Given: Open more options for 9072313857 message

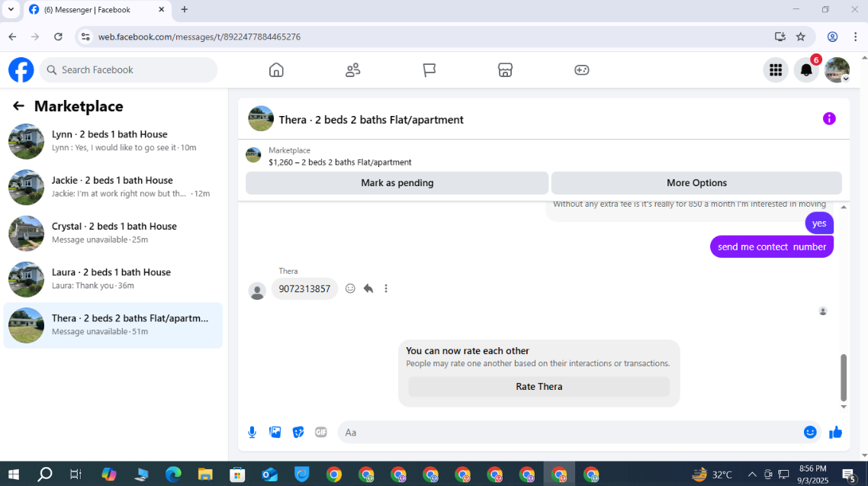Looking at the screenshot, I should pos(386,288).
